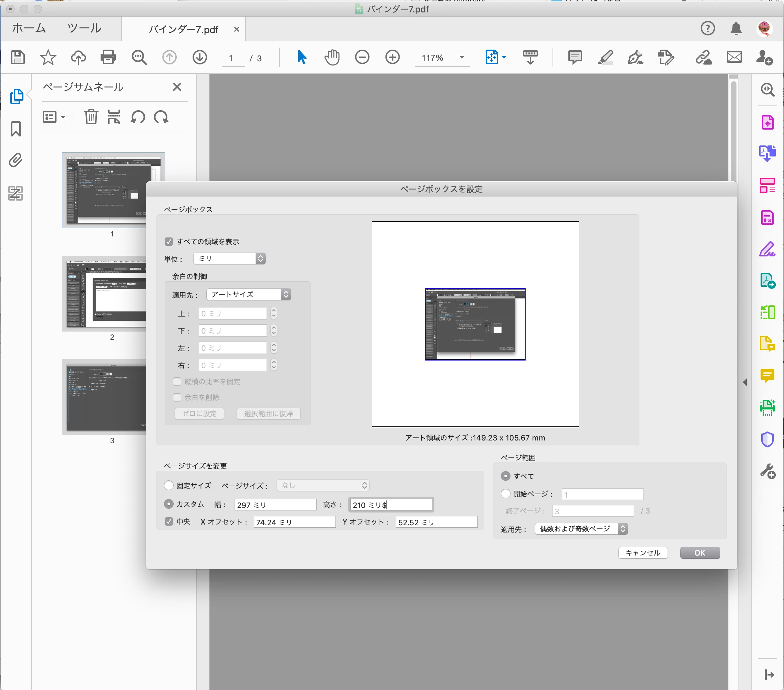Open the 単位 ミリ dropdown

click(x=229, y=258)
